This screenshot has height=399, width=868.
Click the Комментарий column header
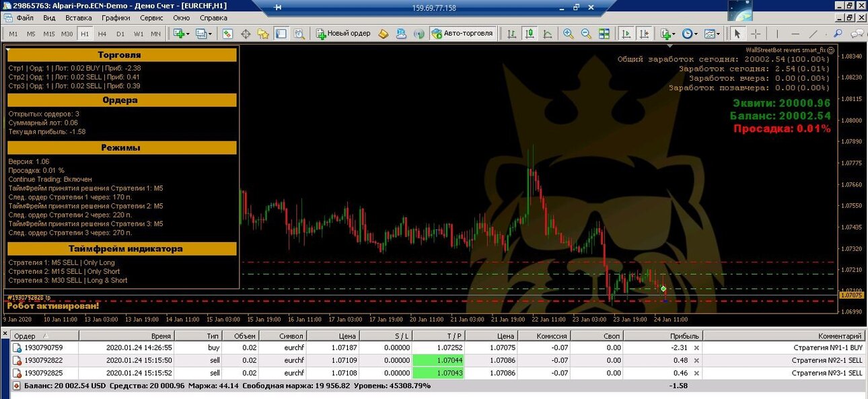click(x=784, y=336)
